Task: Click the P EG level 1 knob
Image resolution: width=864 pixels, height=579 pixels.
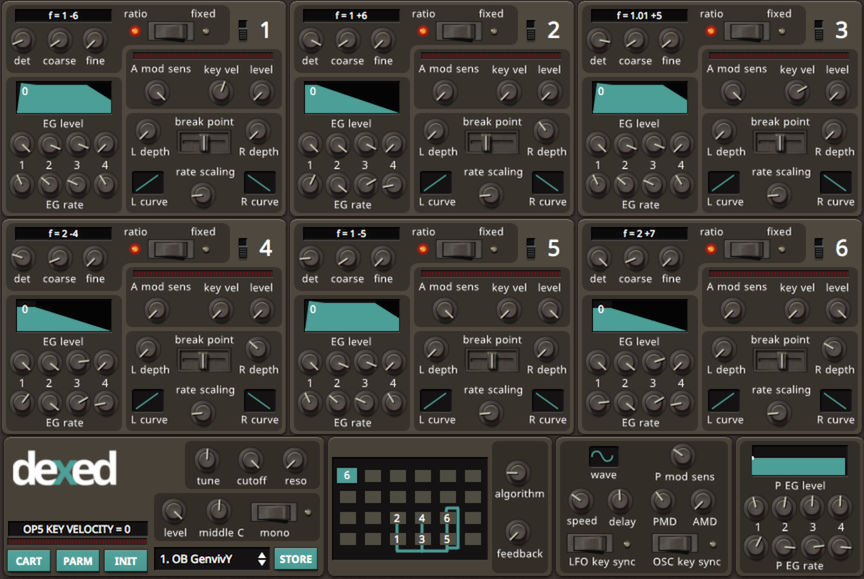Action: (x=755, y=506)
